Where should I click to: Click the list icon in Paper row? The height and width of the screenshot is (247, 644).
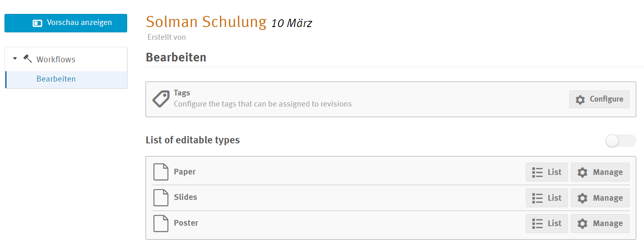pyautogui.click(x=537, y=172)
